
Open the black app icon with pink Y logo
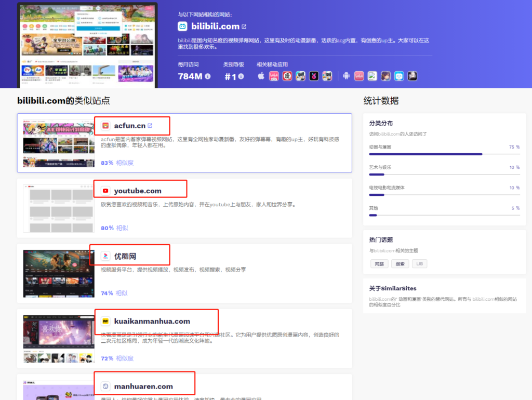314,76
